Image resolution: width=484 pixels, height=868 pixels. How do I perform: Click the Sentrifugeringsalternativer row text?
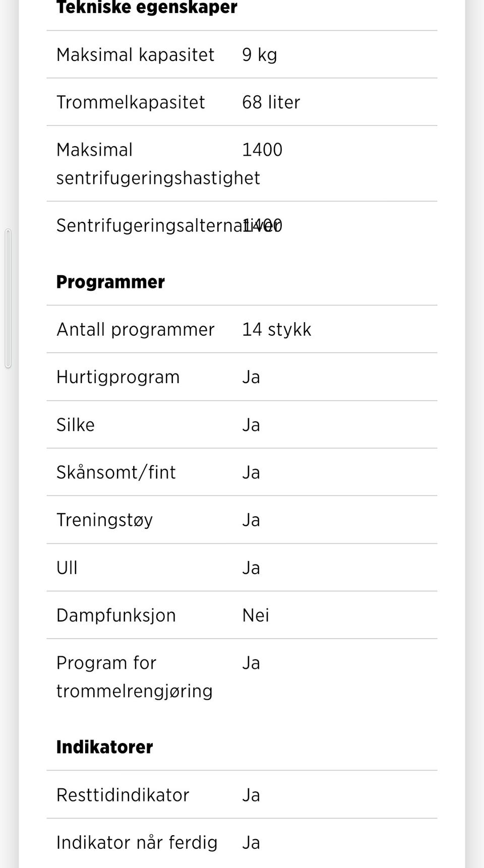169,225
